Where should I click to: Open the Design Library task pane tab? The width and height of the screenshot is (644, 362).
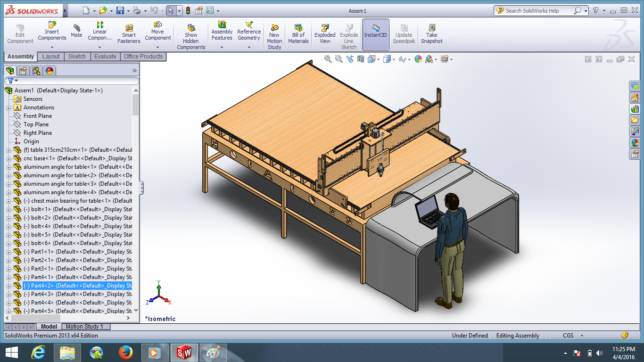635,109
